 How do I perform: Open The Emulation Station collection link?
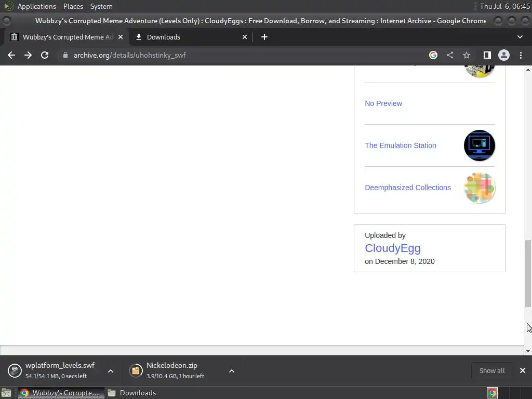point(401,145)
